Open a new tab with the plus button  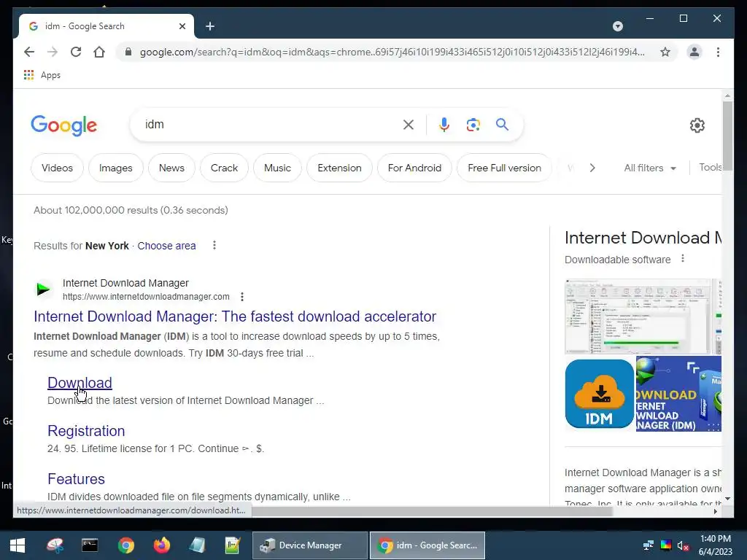[x=210, y=26]
